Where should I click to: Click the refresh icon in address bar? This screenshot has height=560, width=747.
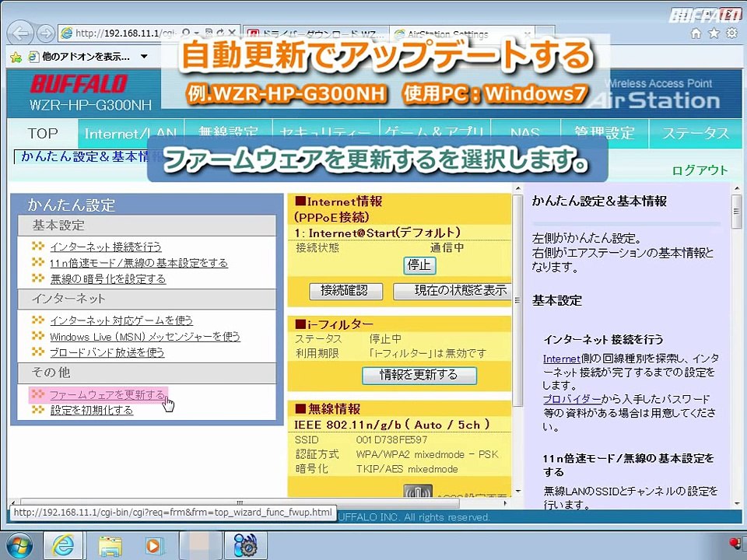(220, 33)
